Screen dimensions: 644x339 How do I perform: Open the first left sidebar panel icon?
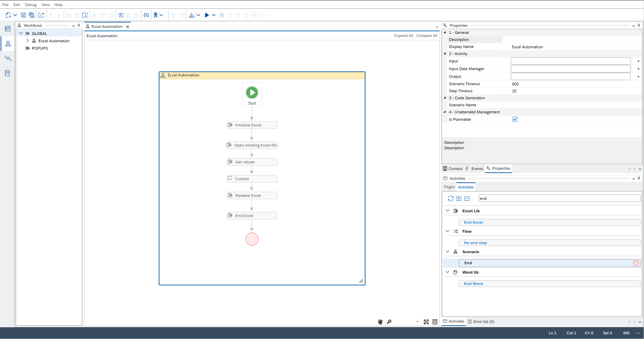8,29
